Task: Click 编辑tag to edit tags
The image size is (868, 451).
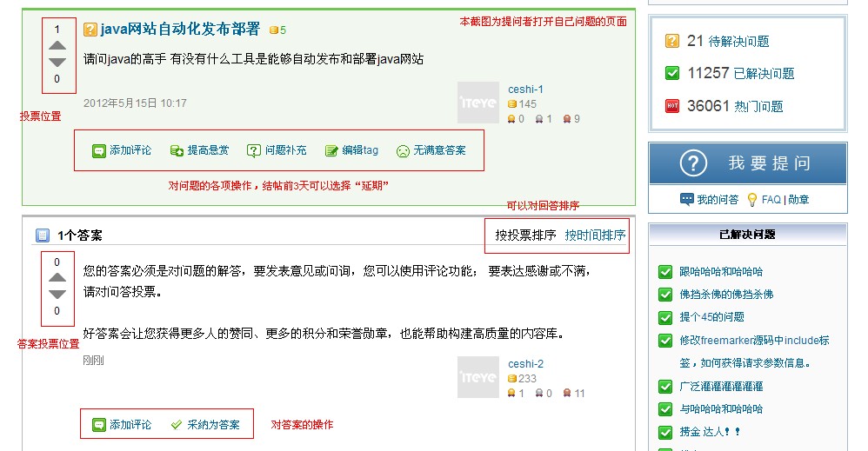Action: [x=351, y=150]
